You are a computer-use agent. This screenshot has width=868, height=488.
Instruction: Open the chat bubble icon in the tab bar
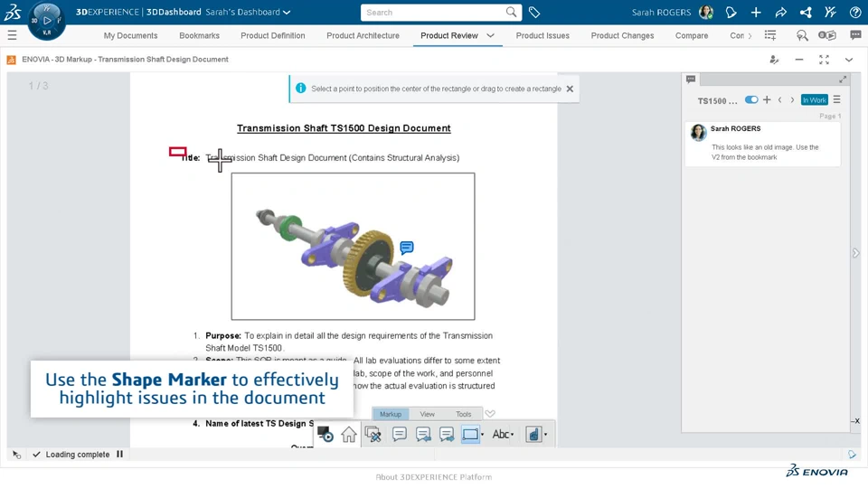(x=855, y=35)
